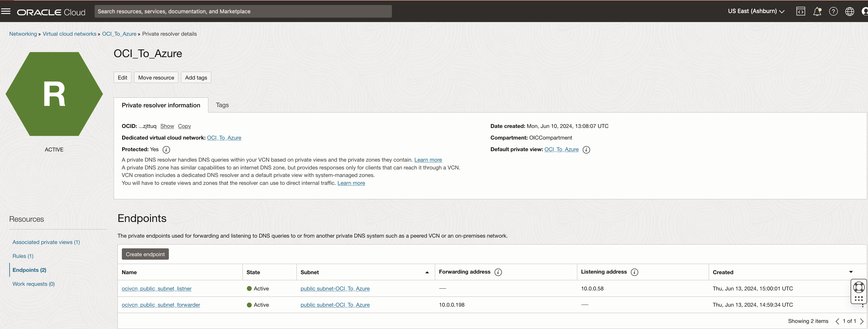Click the Protected field info icon
The image size is (868, 329).
(x=166, y=149)
